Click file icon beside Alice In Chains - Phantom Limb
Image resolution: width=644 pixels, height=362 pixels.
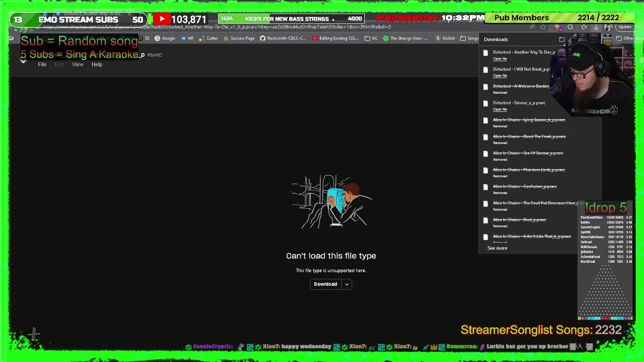(x=486, y=170)
